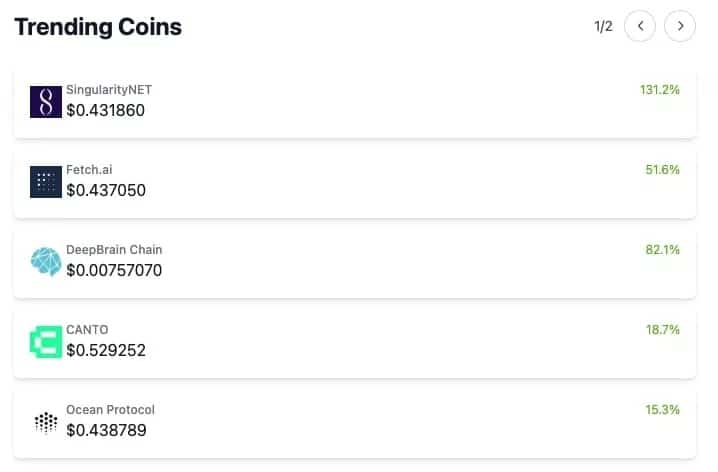Click the SingularityNET price $0.431860

coord(105,110)
